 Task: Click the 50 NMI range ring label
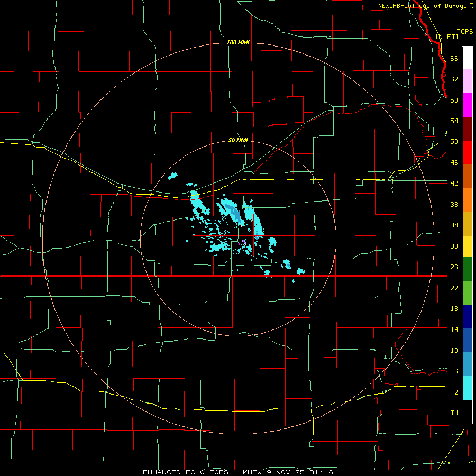(x=239, y=140)
